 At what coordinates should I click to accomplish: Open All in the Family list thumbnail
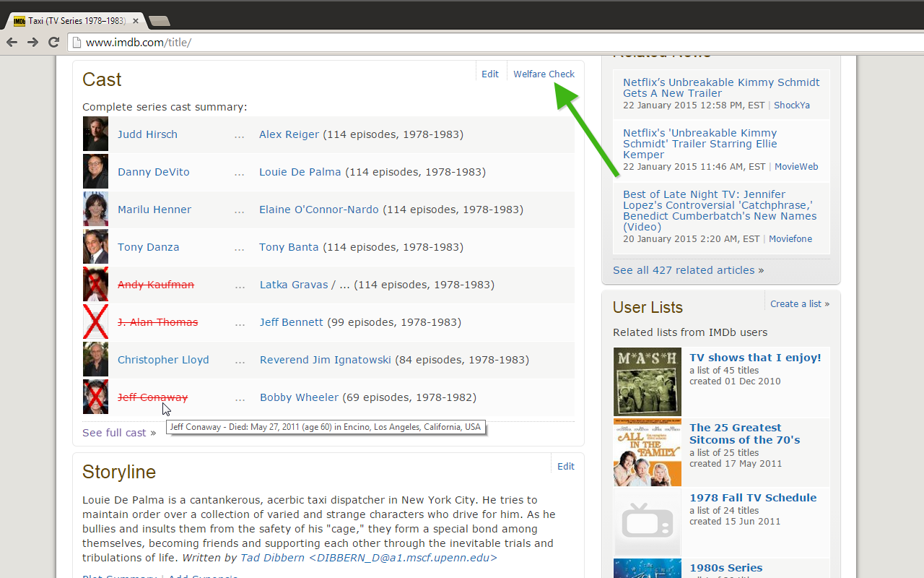pos(648,452)
